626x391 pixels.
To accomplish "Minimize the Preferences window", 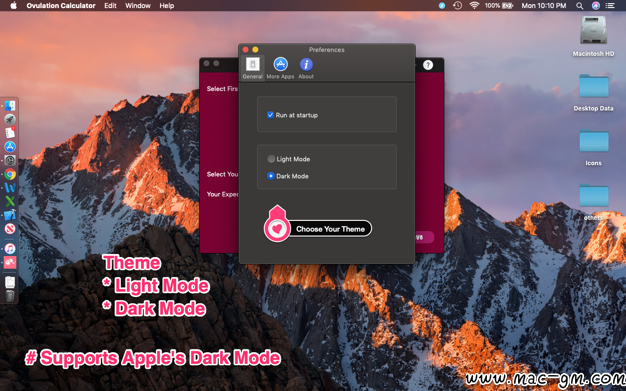I will (x=255, y=50).
